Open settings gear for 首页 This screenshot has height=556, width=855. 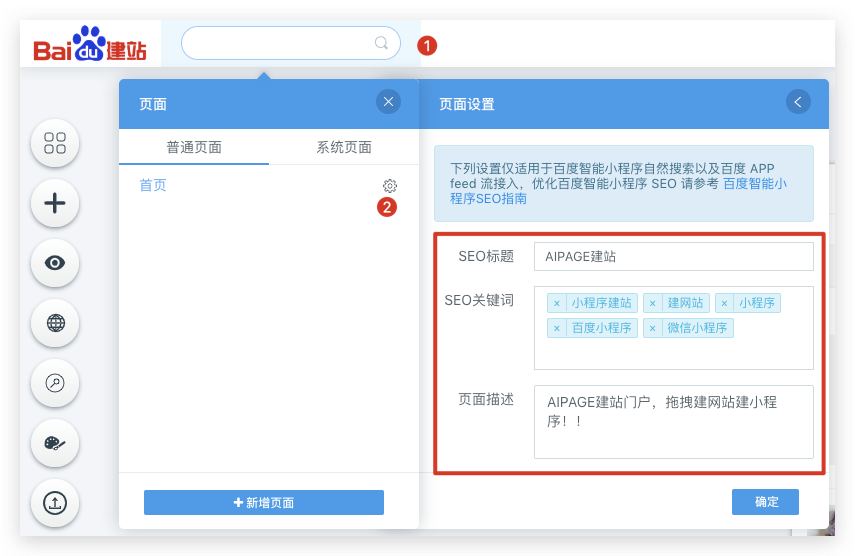click(389, 186)
